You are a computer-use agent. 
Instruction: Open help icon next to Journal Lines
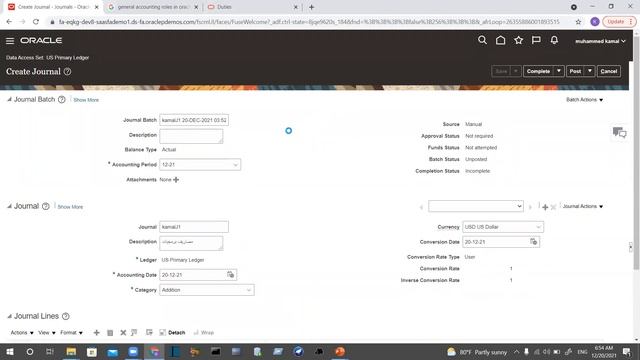pos(66,316)
